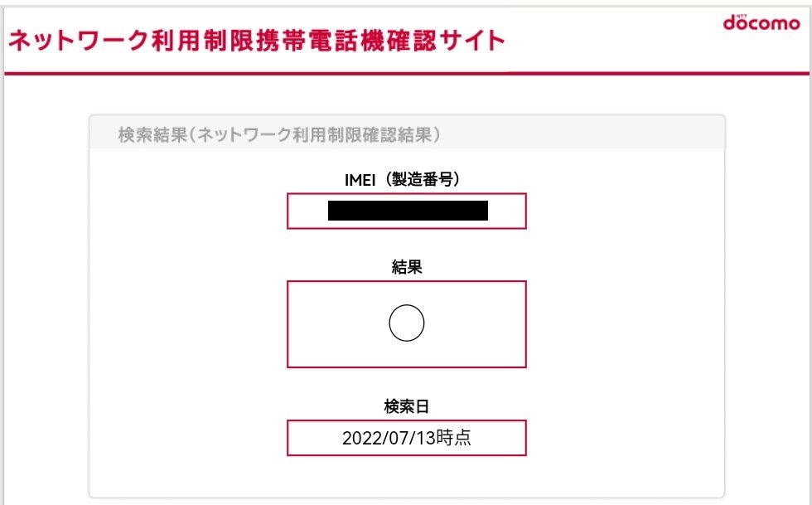Image resolution: width=812 pixels, height=505 pixels.
Task: Click the blacked-out IMEI number bar
Action: [x=408, y=211]
